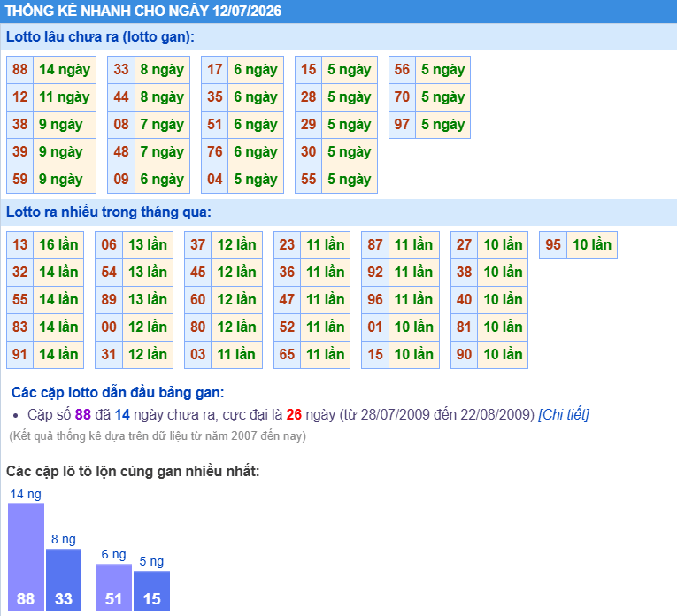Select number 89 with 13 lần
Image resolution: width=677 pixels, height=616 pixels.
(x=109, y=299)
